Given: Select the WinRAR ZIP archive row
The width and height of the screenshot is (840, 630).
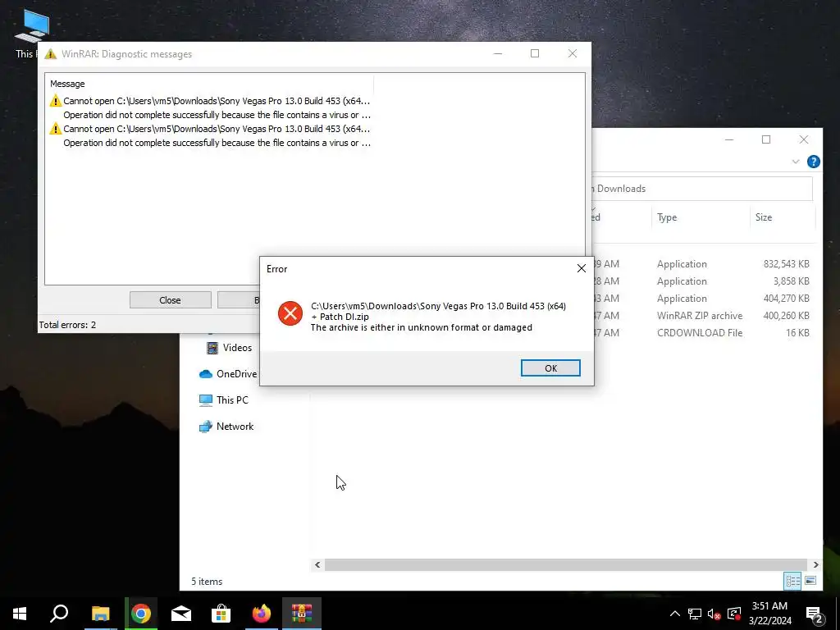Looking at the screenshot, I should [x=702, y=316].
